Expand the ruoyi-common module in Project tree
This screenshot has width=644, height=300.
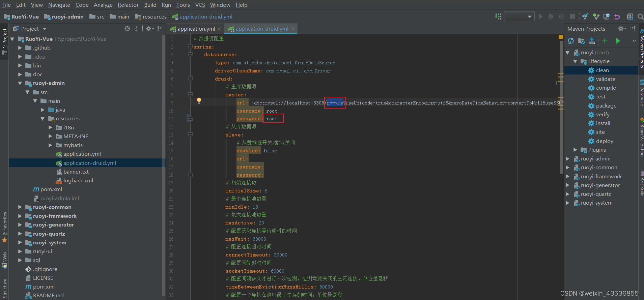(x=20, y=207)
